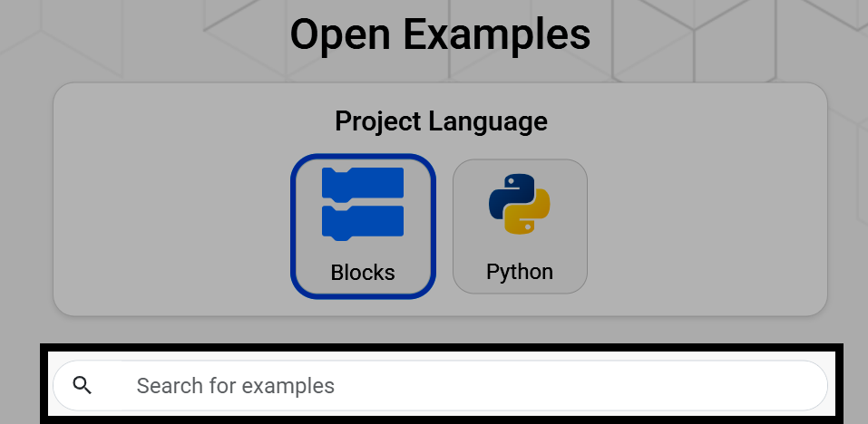
Task: Click the patterned page background beside title
Action: (719, 39)
